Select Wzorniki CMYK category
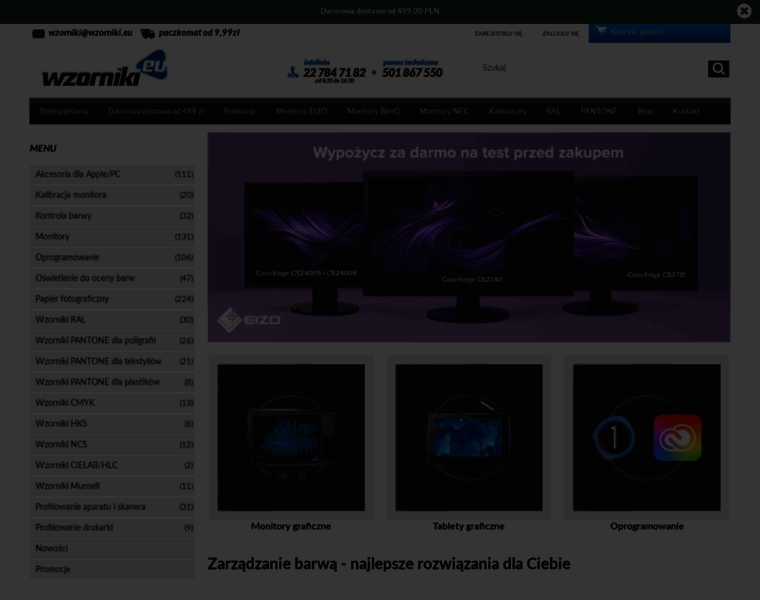760x600 pixels. click(x=112, y=403)
